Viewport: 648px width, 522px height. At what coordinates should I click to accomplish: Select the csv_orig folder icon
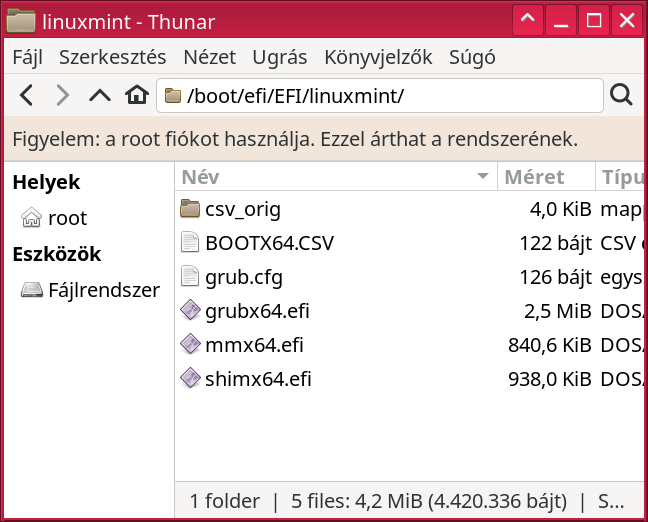click(190, 208)
